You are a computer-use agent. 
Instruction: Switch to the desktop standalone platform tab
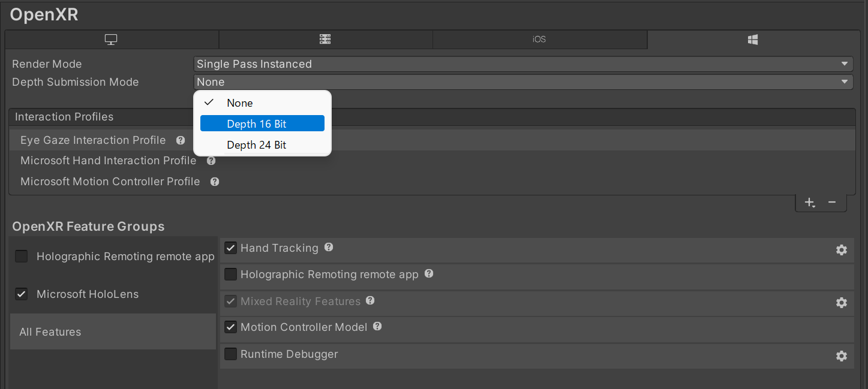112,40
